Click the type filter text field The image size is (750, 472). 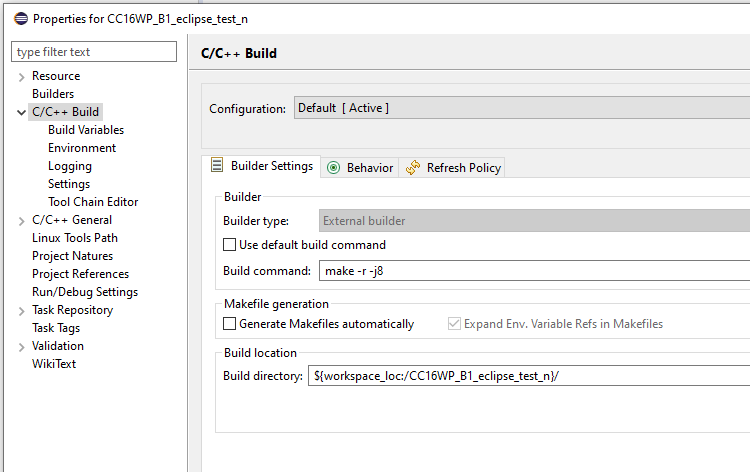94,52
